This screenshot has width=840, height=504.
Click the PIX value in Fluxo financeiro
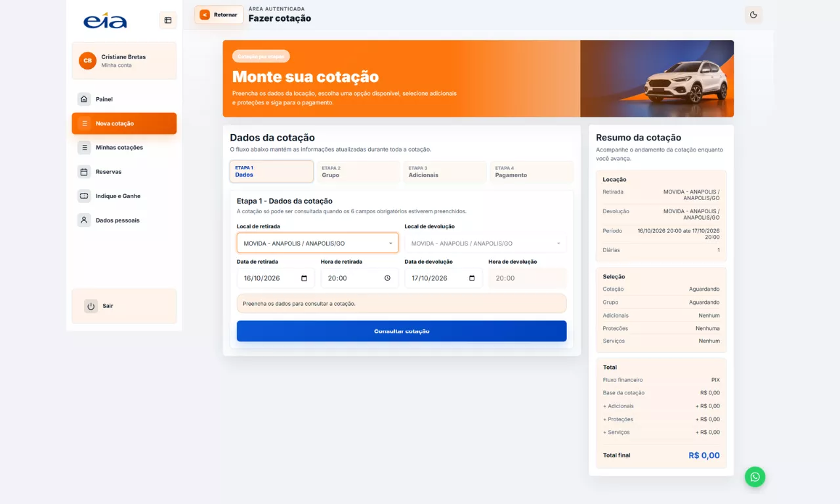tap(715, 380)
